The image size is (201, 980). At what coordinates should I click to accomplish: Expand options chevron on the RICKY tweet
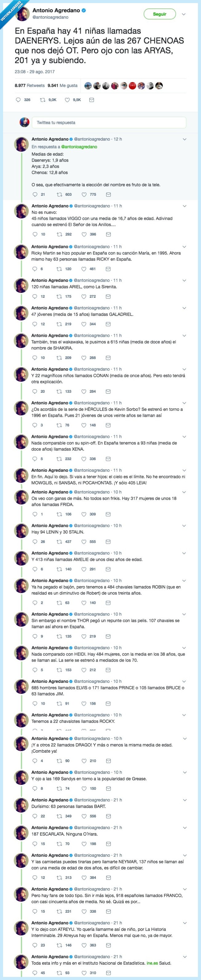tap(185, 247)
